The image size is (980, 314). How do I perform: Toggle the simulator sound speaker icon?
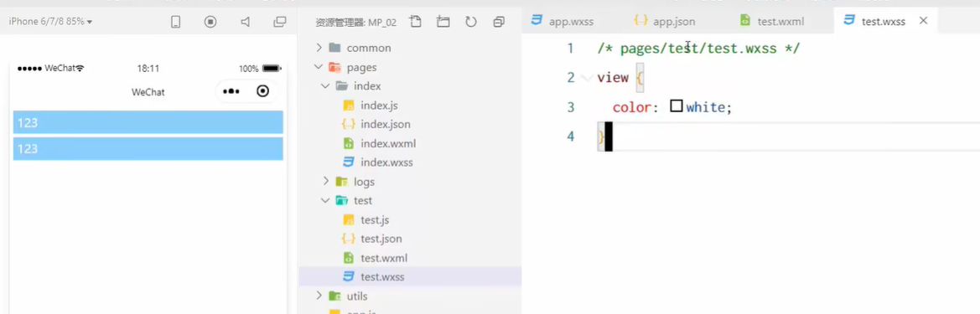[x=246, y=22]
